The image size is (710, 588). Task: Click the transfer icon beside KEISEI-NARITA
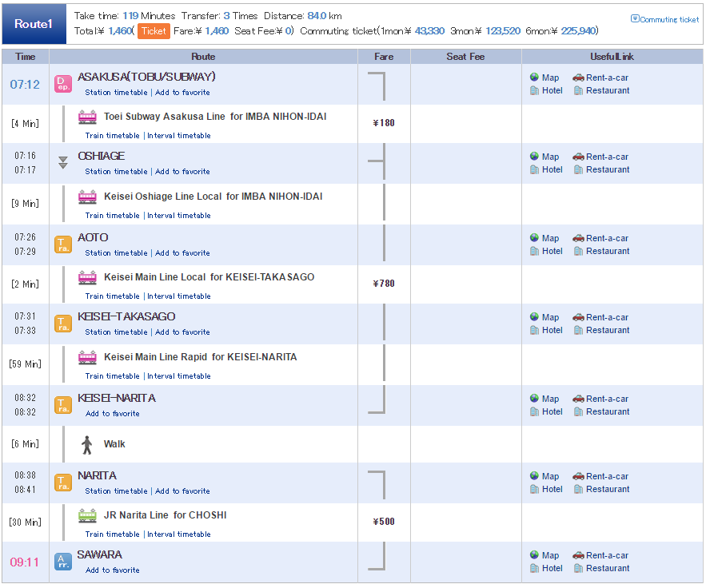click(x=63, y=405)
